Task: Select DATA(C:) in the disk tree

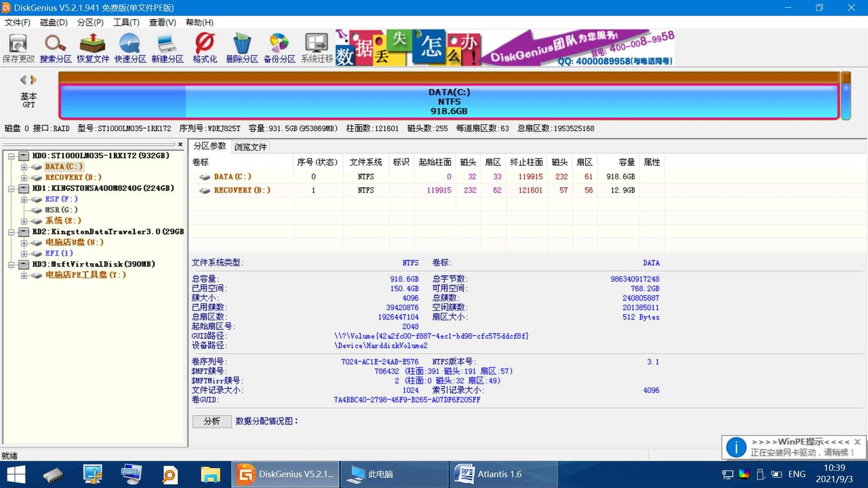Action: pos(64,167)
